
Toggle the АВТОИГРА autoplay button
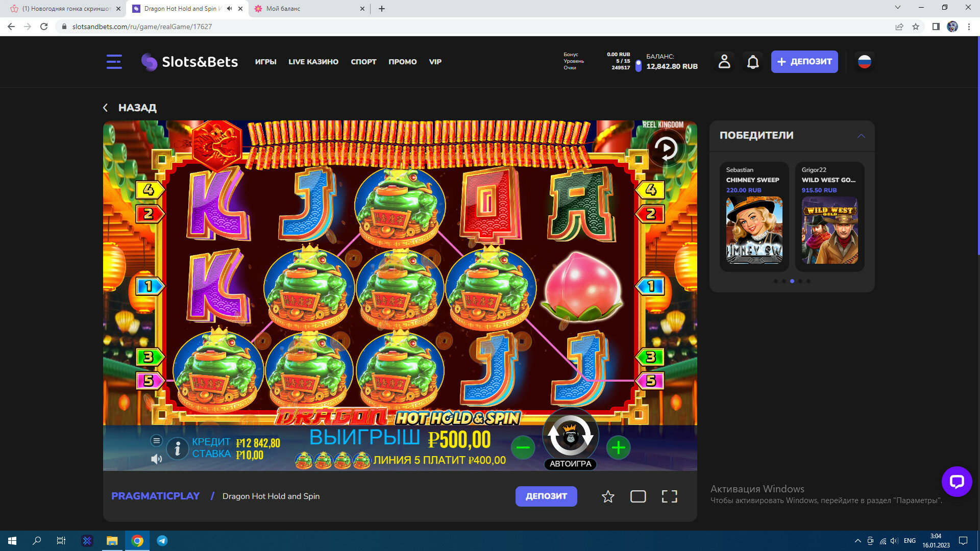click(570, 464)
